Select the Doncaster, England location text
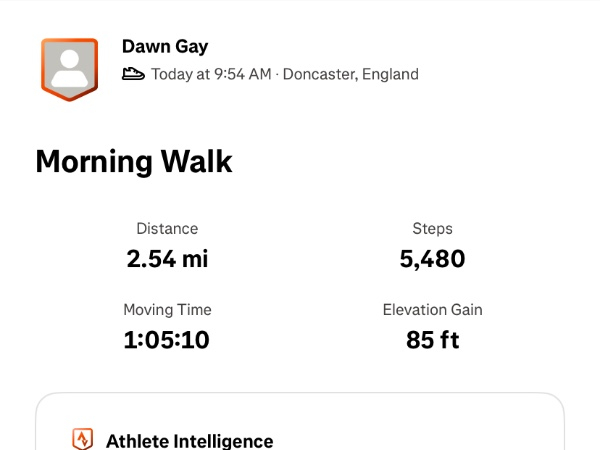The width and height of the screenshot is (600, 450). tap(351, 74)
